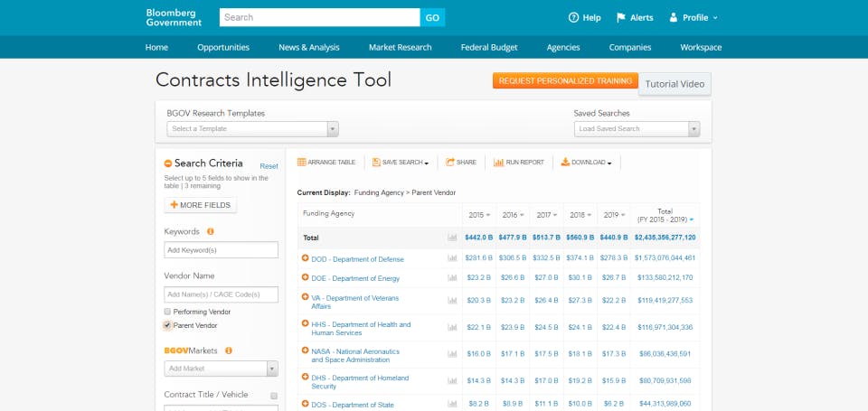Click the Keywords info icon

coord(211,232)
